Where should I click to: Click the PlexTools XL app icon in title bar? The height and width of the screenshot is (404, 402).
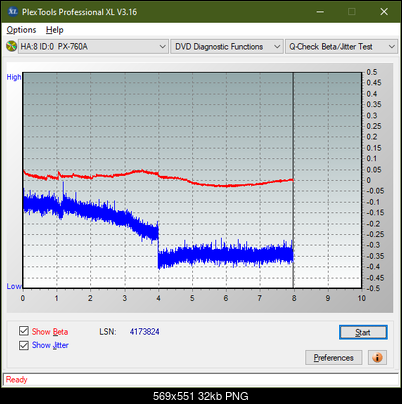point(12,12)
